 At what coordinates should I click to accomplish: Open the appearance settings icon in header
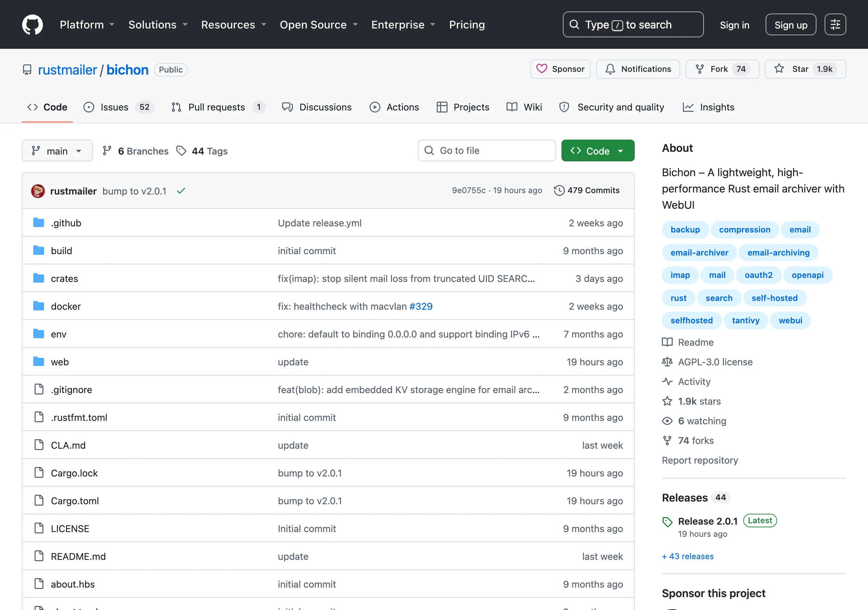click(x=835, y=24)
